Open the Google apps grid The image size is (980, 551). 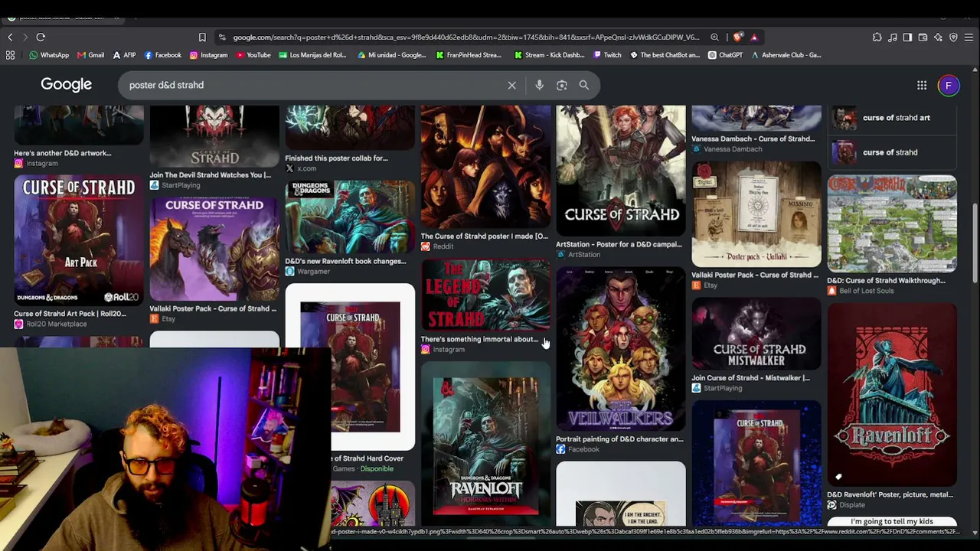(922, 85)
